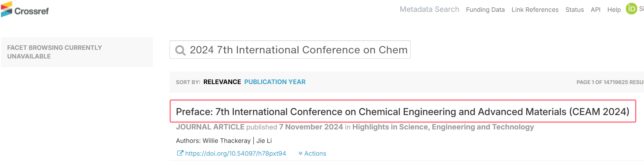Open Metadata Search in the navigation
Viewport: 644px width, 163px height.
pos(429,10)
